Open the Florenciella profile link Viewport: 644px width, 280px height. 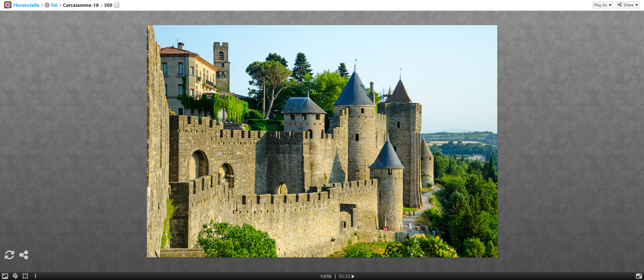pyautogui.click(x=26, y=5)
